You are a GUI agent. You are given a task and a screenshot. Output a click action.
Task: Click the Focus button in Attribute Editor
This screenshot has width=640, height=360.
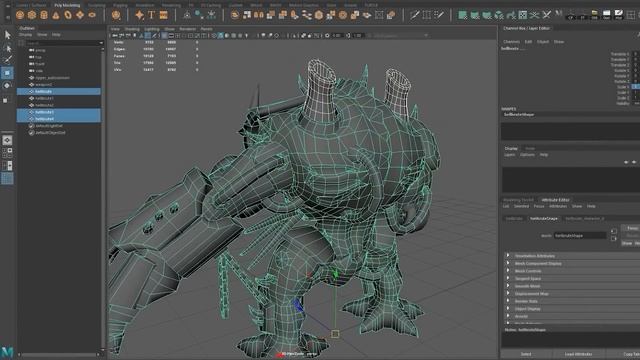coord(632,228)
